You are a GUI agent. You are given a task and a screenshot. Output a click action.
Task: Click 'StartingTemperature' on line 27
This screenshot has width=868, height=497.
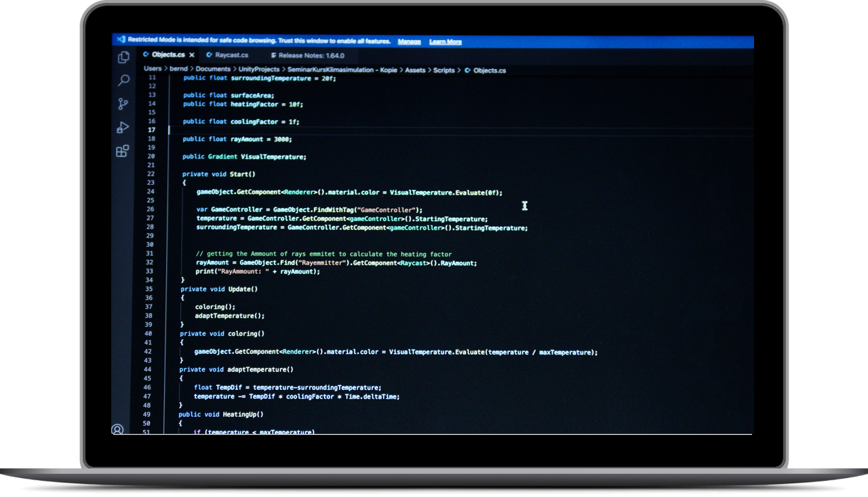450,218
